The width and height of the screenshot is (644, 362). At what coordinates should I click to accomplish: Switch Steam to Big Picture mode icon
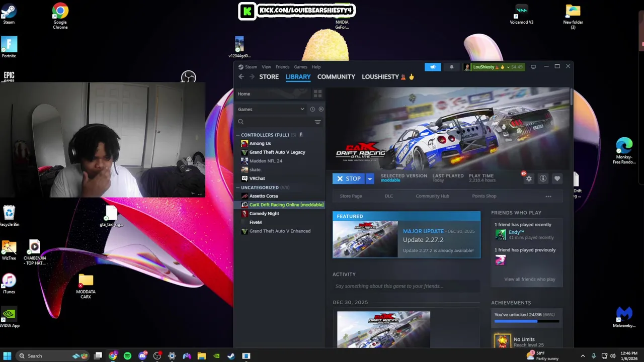pos(533,67)
